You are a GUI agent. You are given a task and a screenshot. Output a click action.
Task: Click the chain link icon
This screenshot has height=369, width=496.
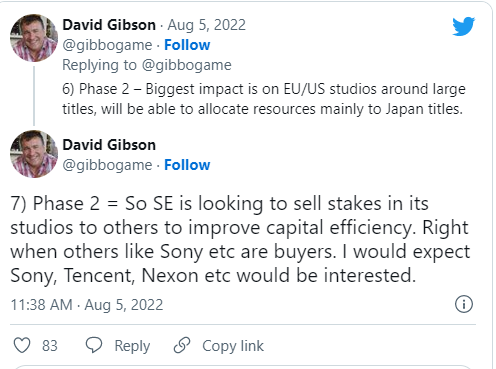pos(182,345)
